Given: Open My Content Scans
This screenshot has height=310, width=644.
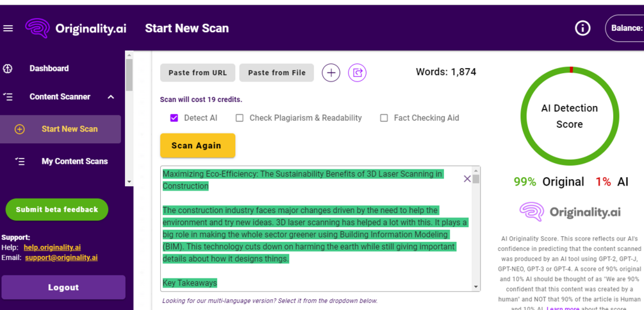Looking at the screenshot, I should click(75, 161).
